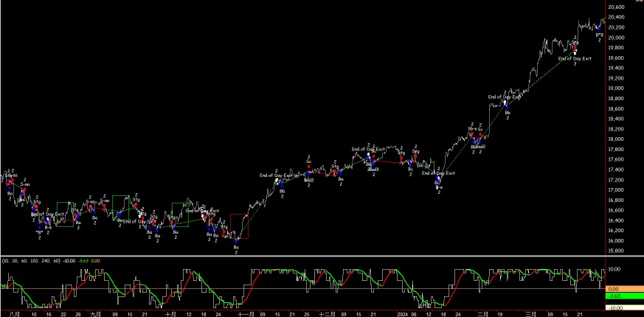Click the 九月 label on the date axis
This screenshot has height=317, width=644.
pyautogui.click(x=95, y=313)
